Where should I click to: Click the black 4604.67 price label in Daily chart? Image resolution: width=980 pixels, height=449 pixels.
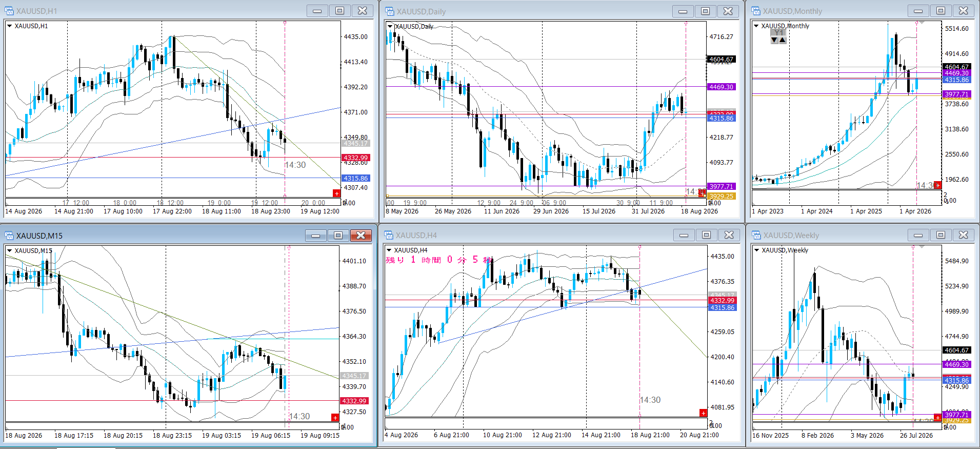point(721,59)
